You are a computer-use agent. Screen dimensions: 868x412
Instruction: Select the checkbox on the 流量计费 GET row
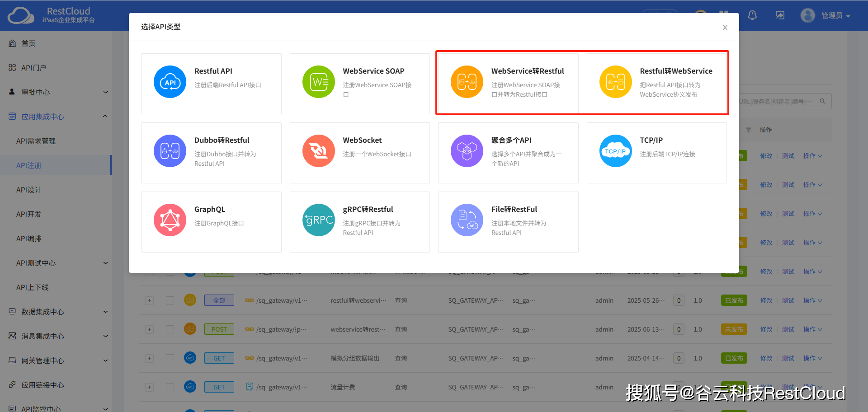[x=170, y=387]
